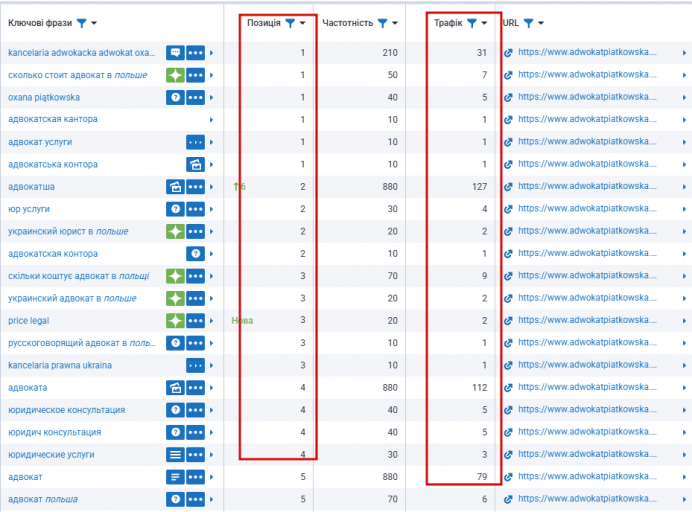Click Частотність column header label
This screenshot has height=512, width=692.
348,23
